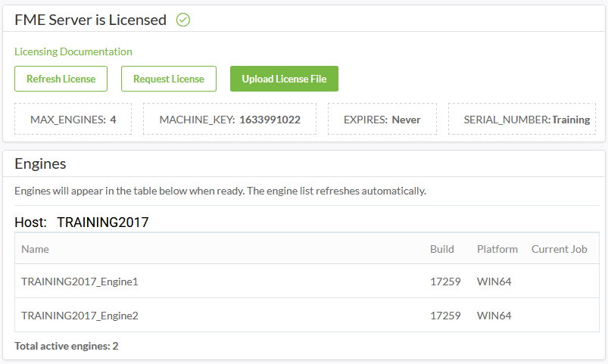608x364 pixels.
Task: Click the Build column header
Action: tap(442, 249)
